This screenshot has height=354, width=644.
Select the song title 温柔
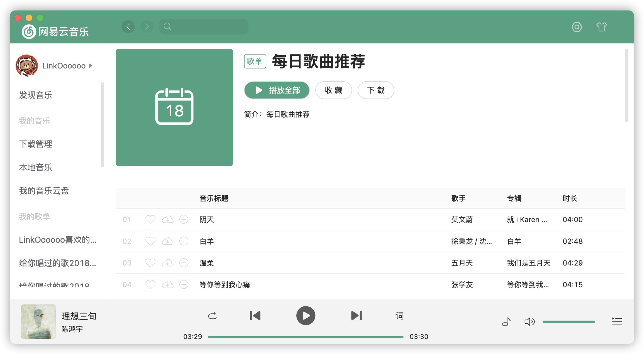point(207,263)
